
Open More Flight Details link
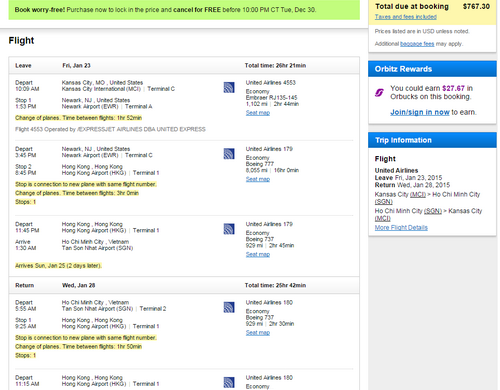[x=401, y=227]
